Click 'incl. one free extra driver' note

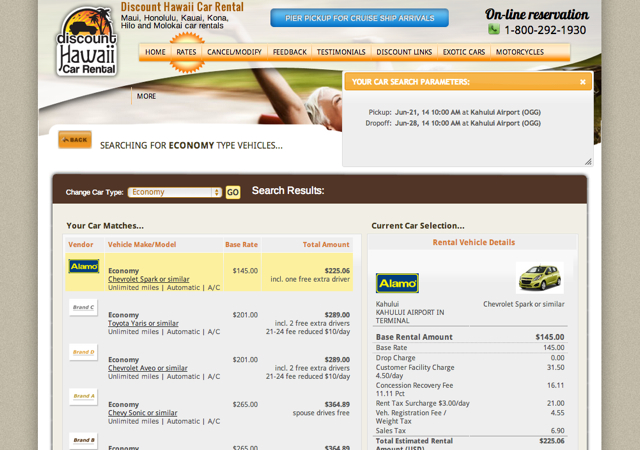(310, 279)
